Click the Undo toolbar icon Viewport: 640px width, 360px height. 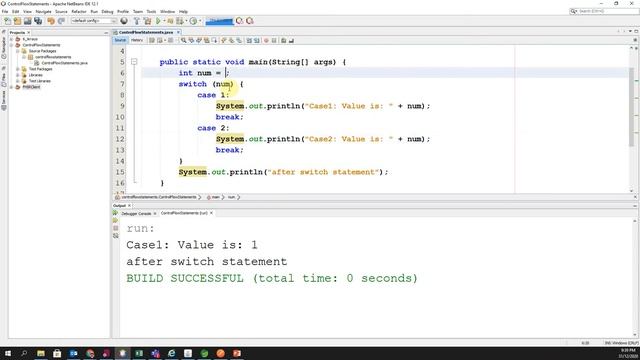coord(51,21)
